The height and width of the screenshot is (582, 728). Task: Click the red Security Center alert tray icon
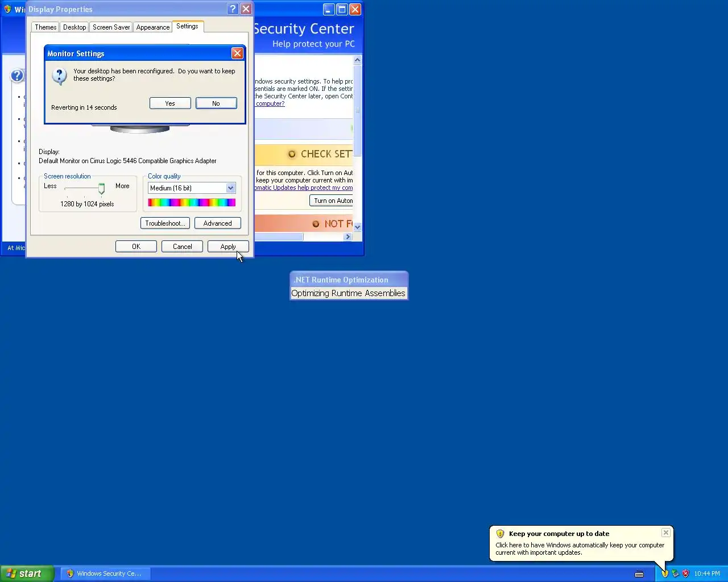pos(685,573)
